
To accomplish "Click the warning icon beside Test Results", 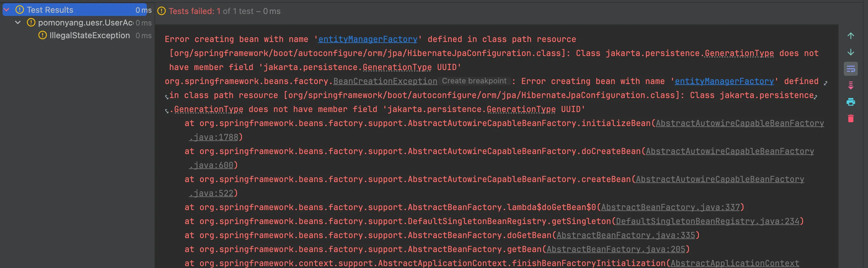I will pos(20,10).
